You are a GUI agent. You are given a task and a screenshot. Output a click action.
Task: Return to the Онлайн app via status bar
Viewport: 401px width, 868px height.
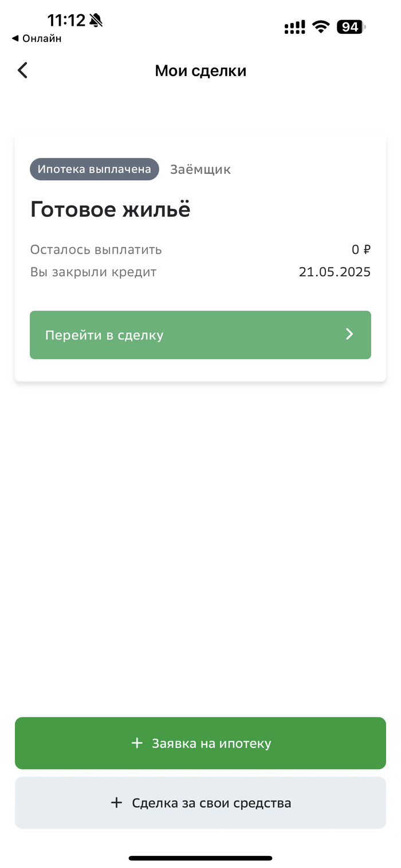pyautogui.click(x=37, y=39)
